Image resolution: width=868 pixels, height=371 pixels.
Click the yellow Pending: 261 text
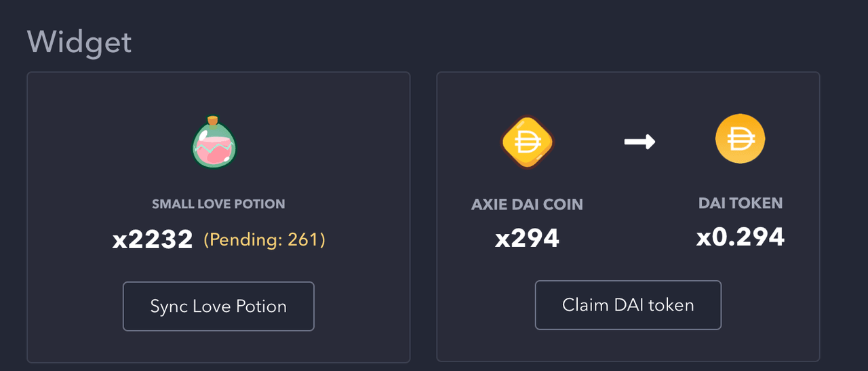point(264,239)
